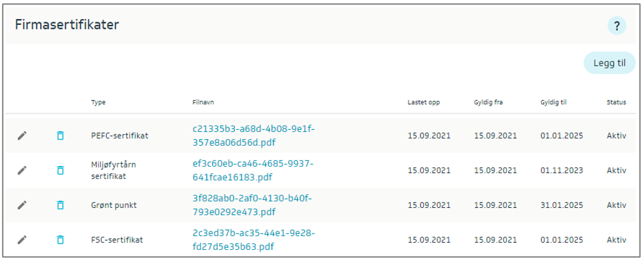Screen dimensions: 644x261
Task: Click the Lastet opp column header
Action: click(x=424, y=102)
